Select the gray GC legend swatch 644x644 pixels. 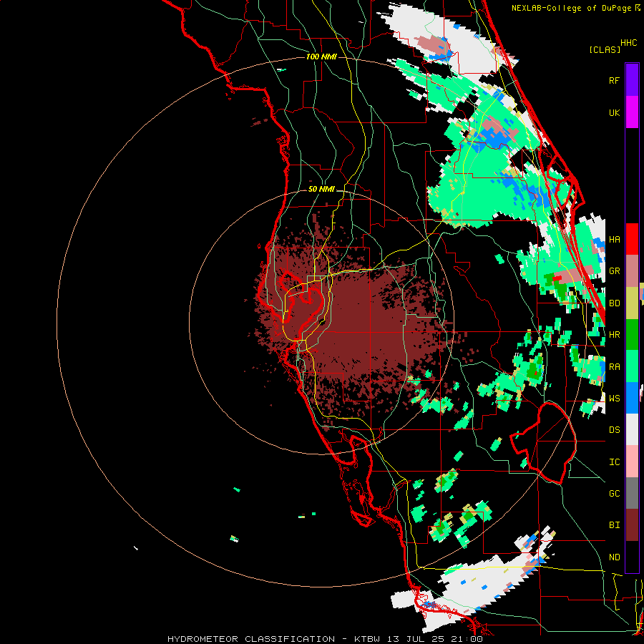pyautogui.click(x=632, y=493)
